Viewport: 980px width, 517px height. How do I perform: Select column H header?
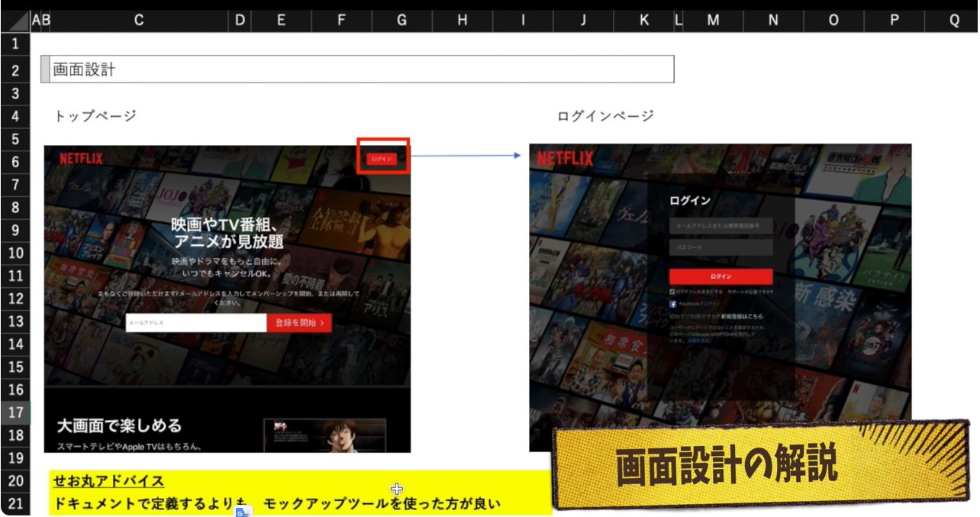(x=462, y=21)
